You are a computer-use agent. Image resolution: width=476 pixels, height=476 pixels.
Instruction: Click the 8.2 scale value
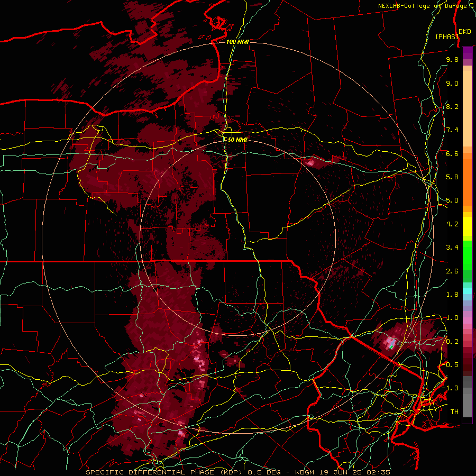point(452,107)
